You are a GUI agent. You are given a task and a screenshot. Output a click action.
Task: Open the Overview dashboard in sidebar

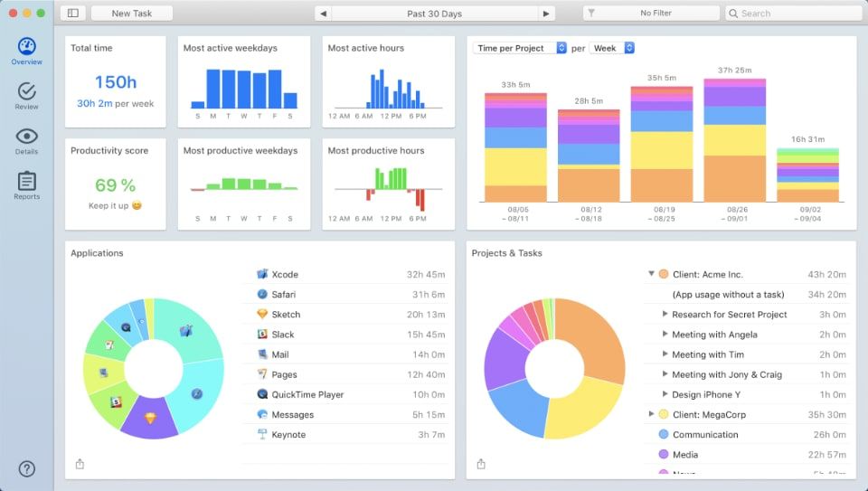click(26, 51)
